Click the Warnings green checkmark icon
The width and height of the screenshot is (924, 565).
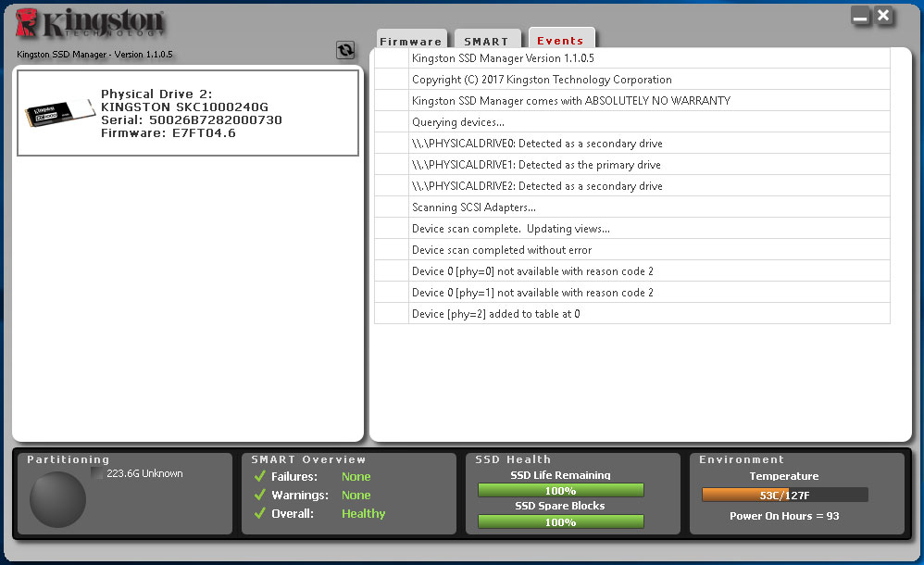[259, 495]
